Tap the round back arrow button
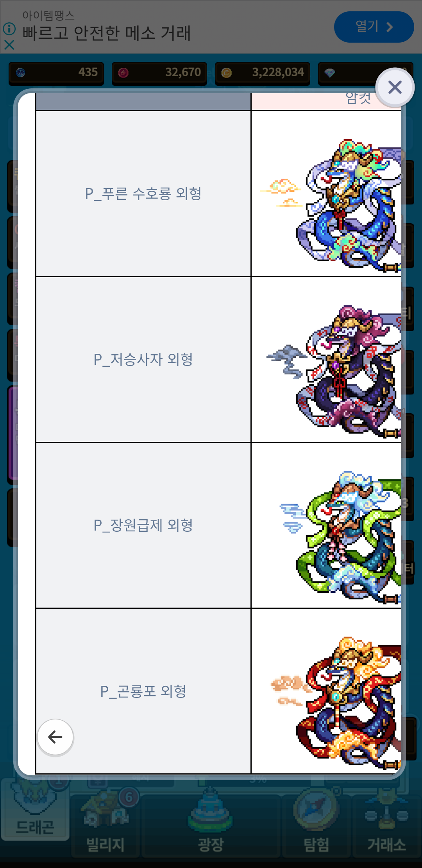The height and width of the screenshot is (868, 422). point(55,737)
